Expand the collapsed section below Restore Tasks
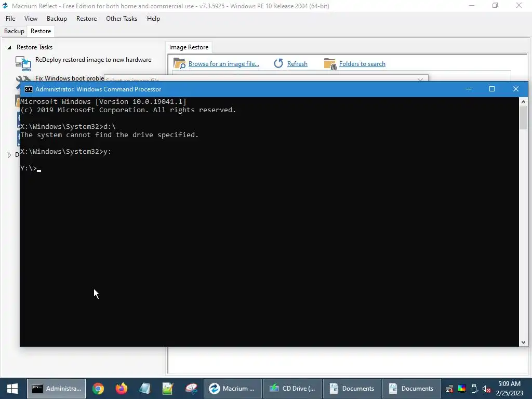The image size is (532, 399). 9,155
